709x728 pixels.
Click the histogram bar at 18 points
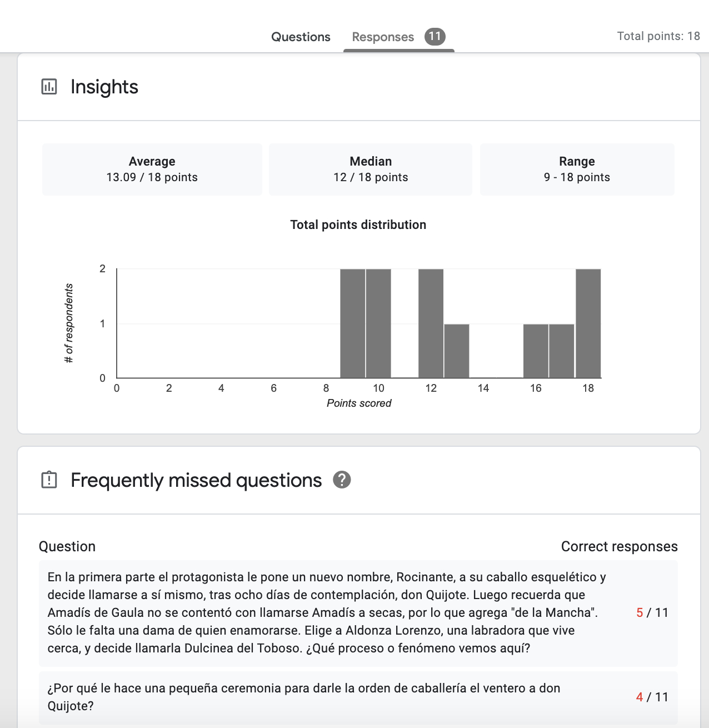[588, 322]
